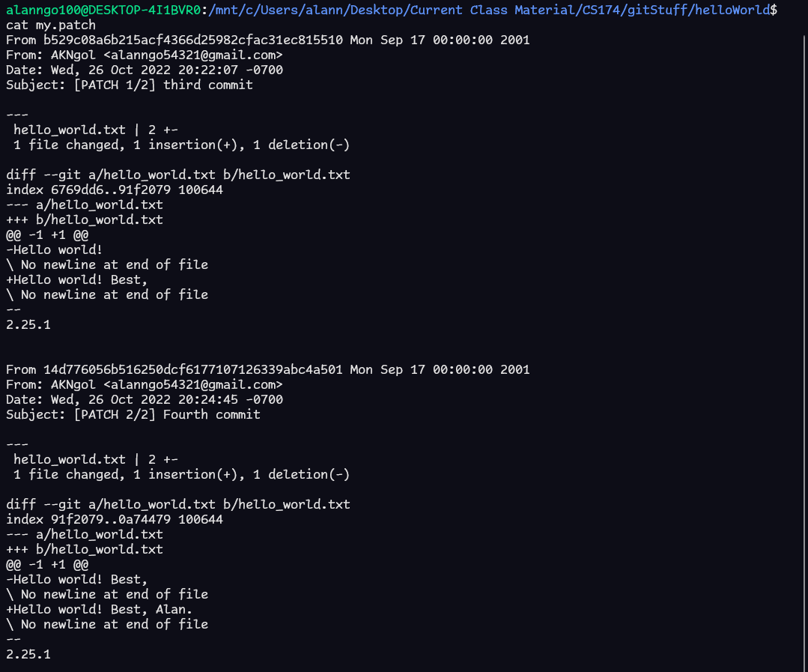The height and width of the screenshot is (672, 808).
Task: Click the index line 91f2079..0a74479
Action: 115,519
